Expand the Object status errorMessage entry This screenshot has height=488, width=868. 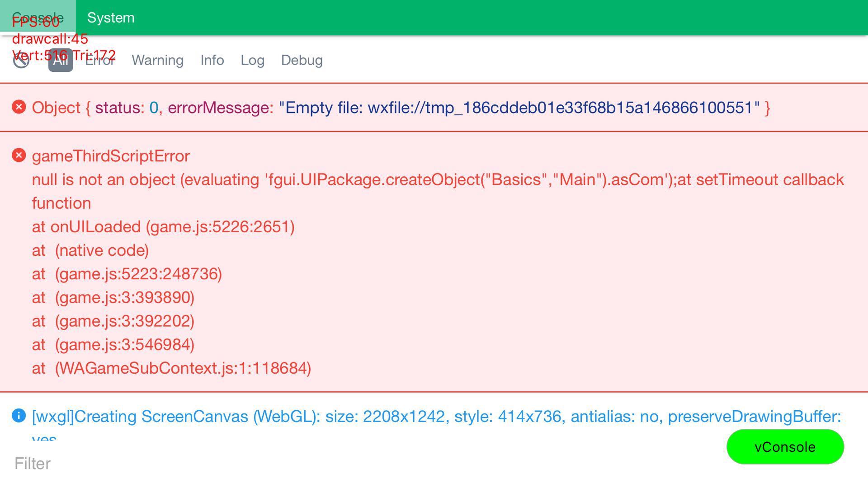point(401,108)
